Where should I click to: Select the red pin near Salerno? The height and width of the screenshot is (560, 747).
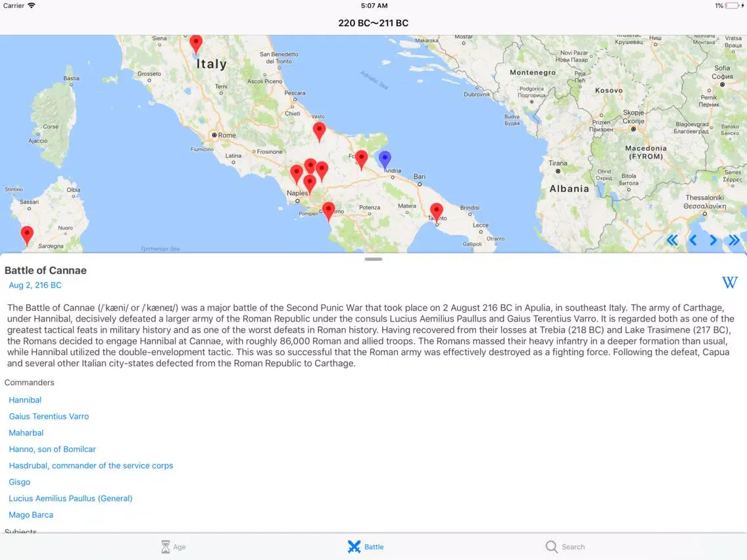328,212
